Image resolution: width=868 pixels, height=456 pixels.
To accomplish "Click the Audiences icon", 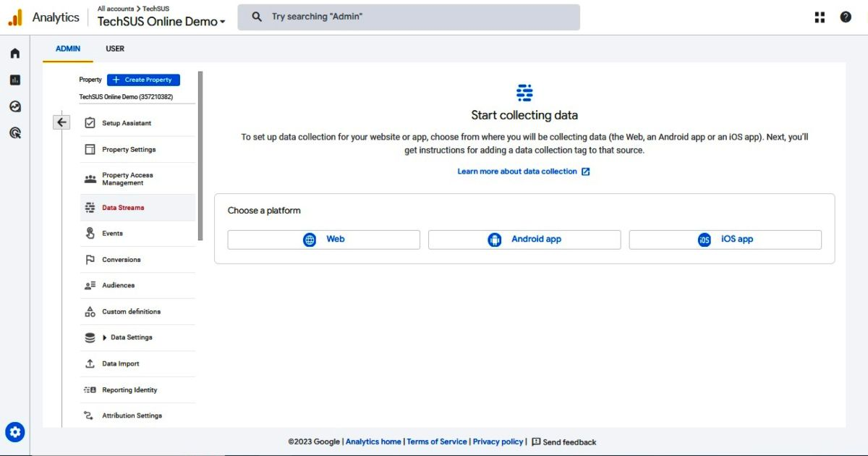I will tap(90, 285).
